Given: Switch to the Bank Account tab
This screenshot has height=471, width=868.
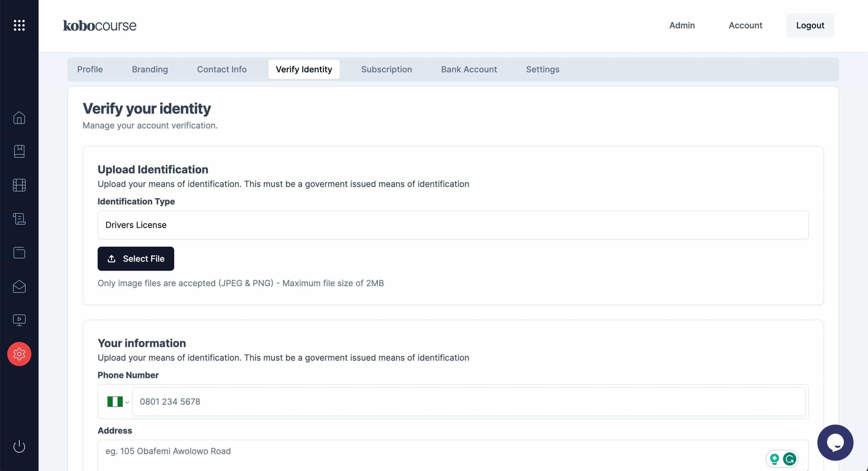Looking at the screenshot, I should (469, 69).
